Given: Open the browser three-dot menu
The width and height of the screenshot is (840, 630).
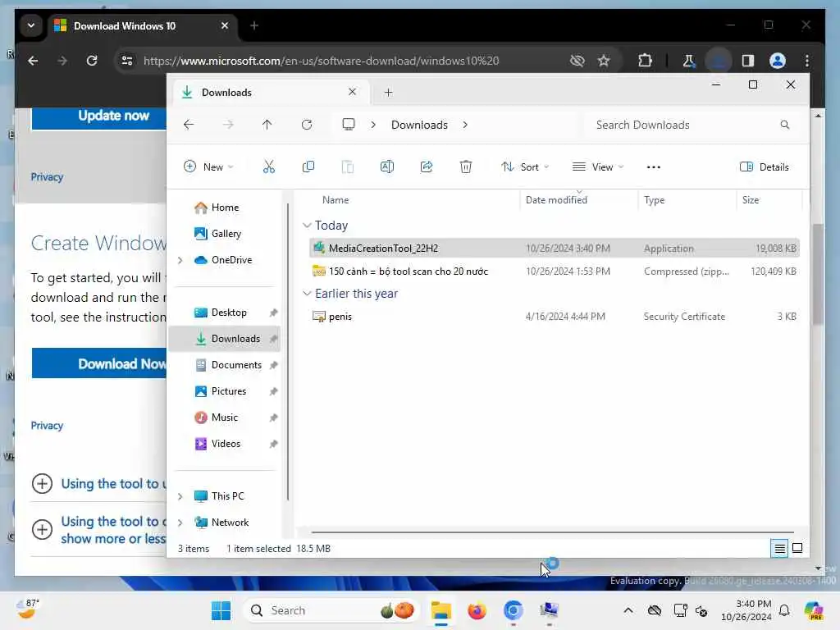Looking at the screenshot, I should coord(807,61).
